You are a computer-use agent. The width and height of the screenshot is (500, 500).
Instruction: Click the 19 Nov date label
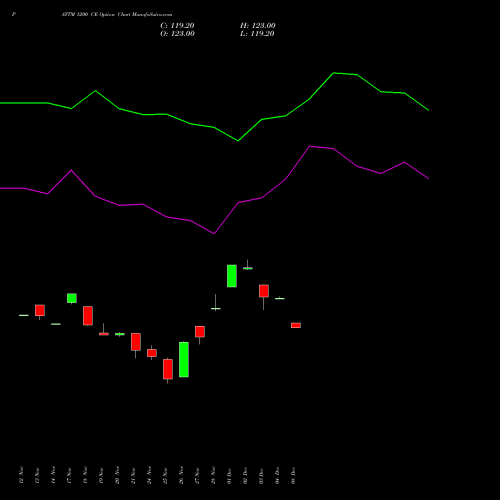pos(101,475)
